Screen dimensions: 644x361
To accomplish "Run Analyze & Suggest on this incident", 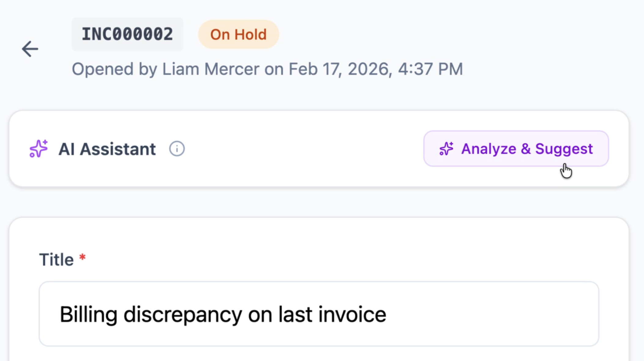I will pos(516,149).
